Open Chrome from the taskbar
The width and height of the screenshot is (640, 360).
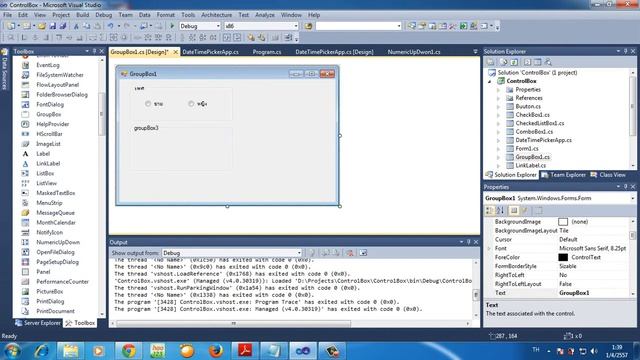tap(129, 351)
